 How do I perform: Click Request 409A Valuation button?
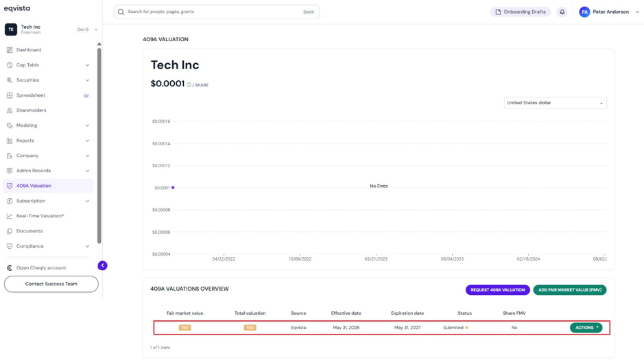coord(497,290)
